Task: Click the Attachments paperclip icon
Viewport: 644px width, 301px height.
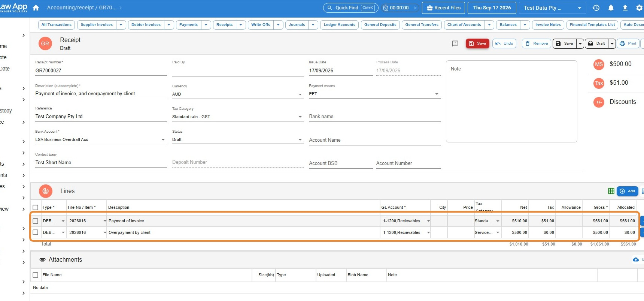Action: point(43,260)
